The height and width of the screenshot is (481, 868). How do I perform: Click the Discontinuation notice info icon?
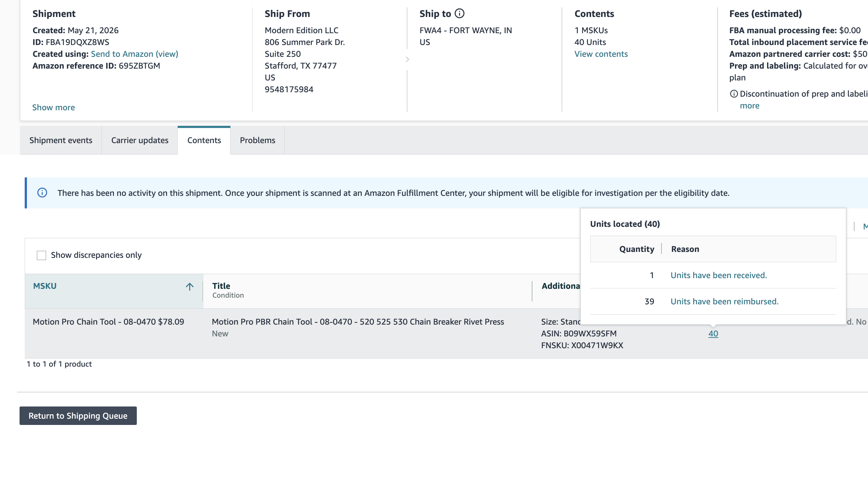point(734,94)
